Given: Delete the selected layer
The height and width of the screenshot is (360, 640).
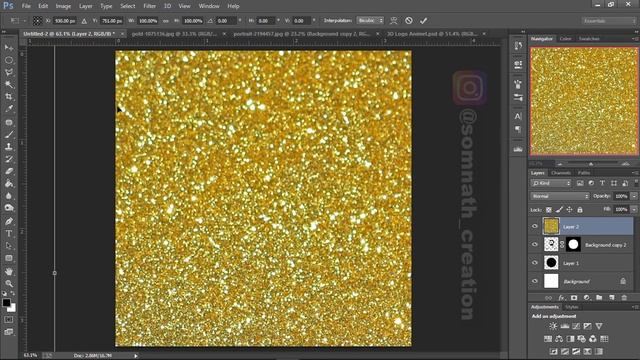Looking at the screenshot, I should coord(624,298).
